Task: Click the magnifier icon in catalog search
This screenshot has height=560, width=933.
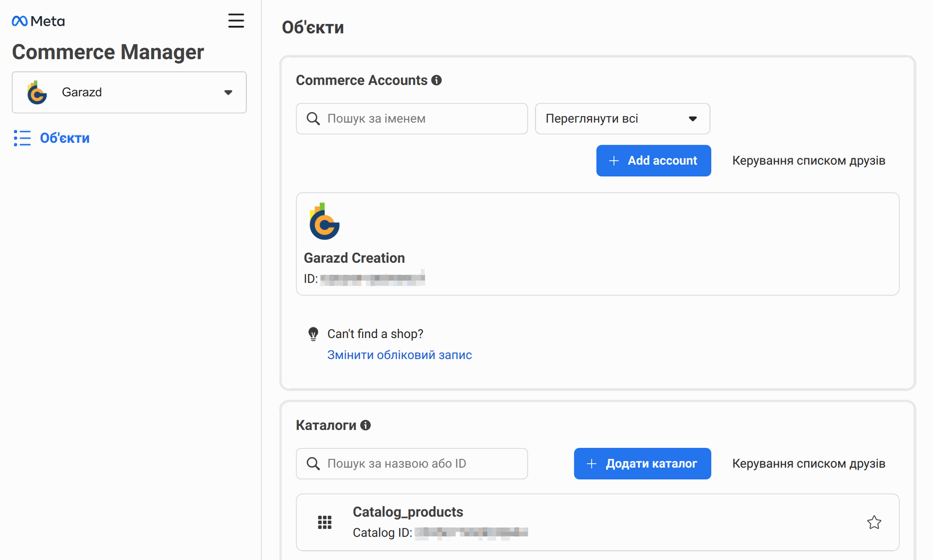Action: pos(313,464)
